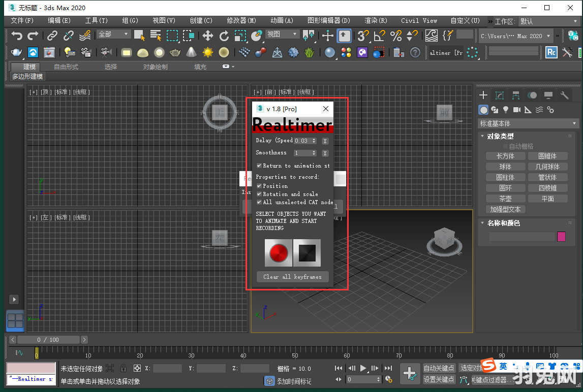Switch to the 多边形建模 ribbon tab

(x=27, y=76)
